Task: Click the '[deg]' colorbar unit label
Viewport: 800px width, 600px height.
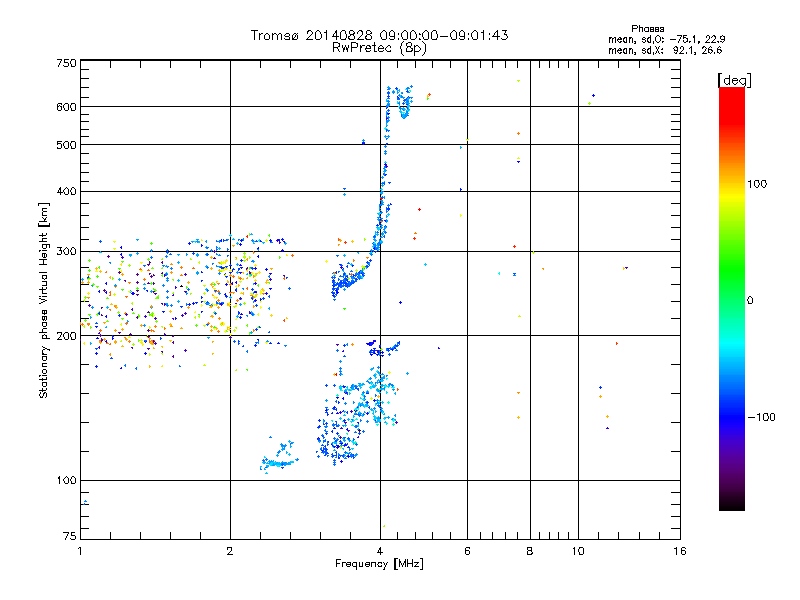Action: (734, 80)
